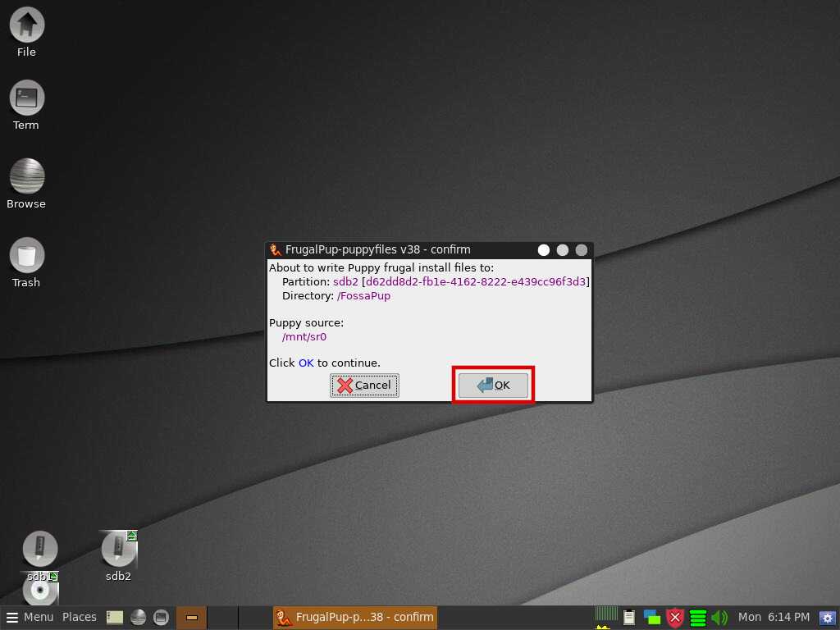Select the FrugalPup confirm taskbar entry
840x630 pixels.
pyautogui.click(x=354, y=617)
